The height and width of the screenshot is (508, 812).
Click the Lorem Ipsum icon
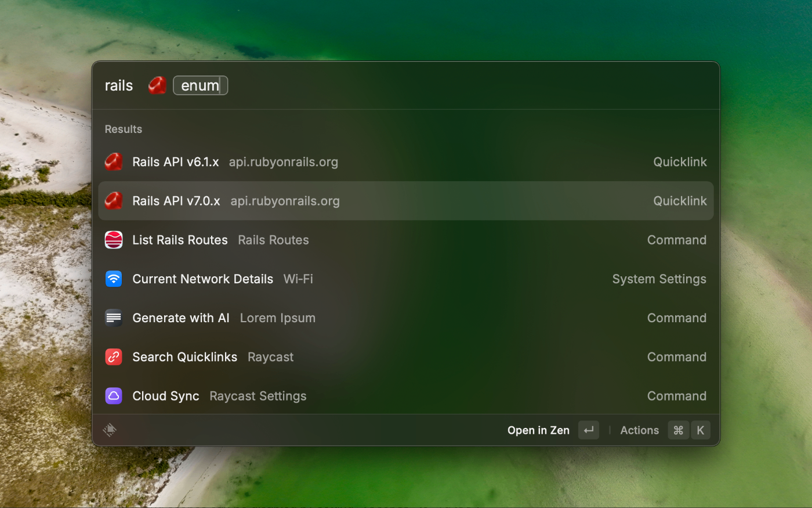pyautogui.click(x=114, y=318)
